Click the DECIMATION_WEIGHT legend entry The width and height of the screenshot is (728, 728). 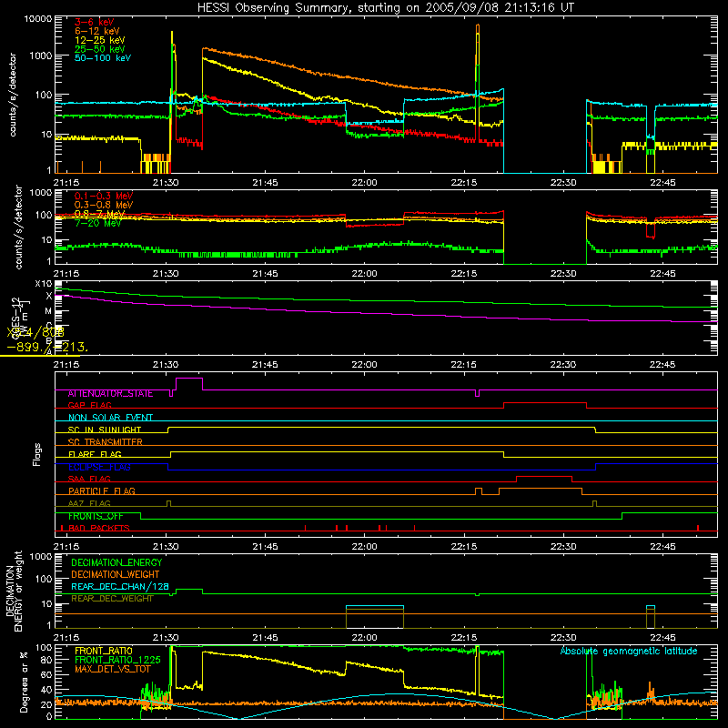pos(116,574)
